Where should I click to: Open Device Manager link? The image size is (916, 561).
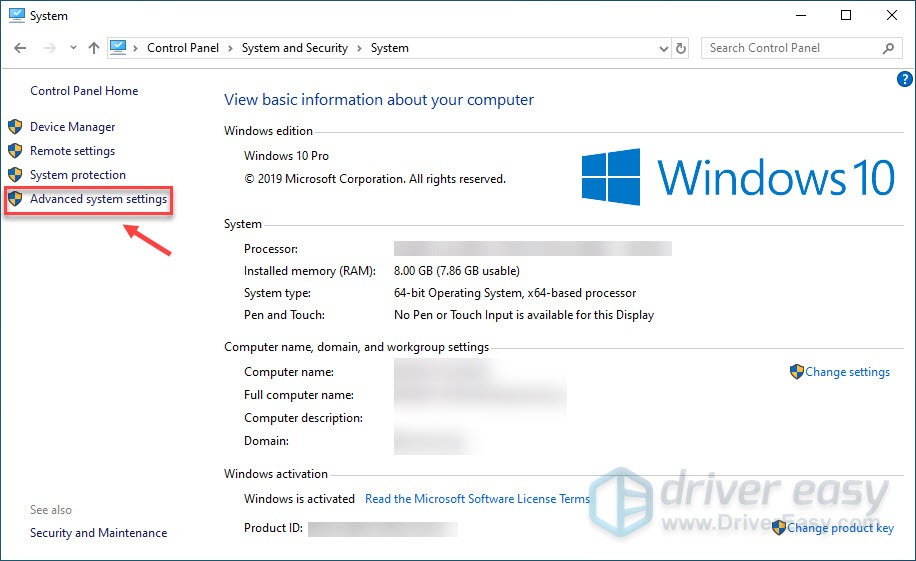pos(72,127)
